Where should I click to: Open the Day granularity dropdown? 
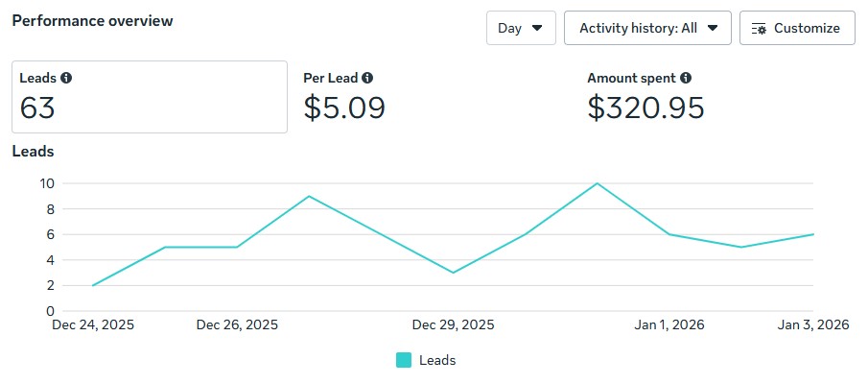(521, 28)
